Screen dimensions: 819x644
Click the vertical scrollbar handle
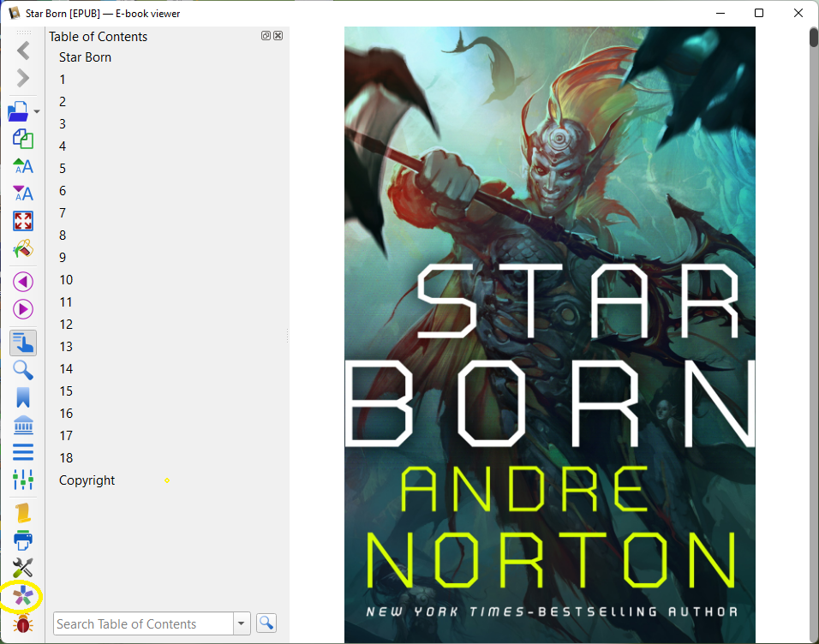point(814,38)
